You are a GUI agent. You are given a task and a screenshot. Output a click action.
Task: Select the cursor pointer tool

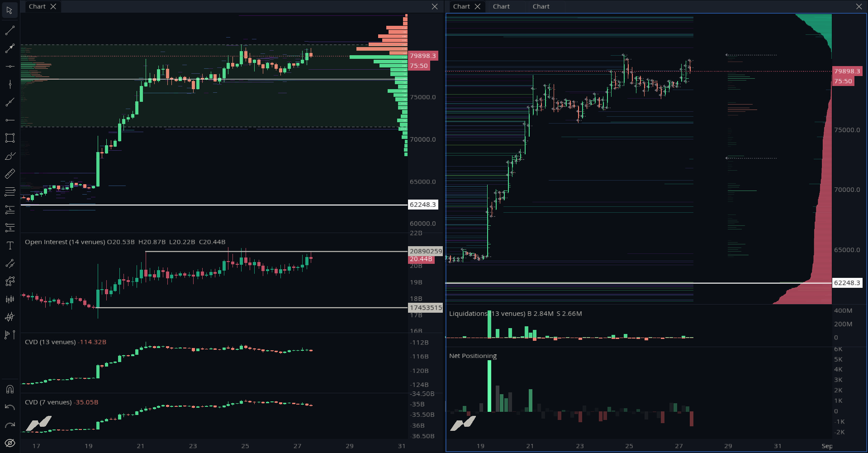(x=9, y=10)
